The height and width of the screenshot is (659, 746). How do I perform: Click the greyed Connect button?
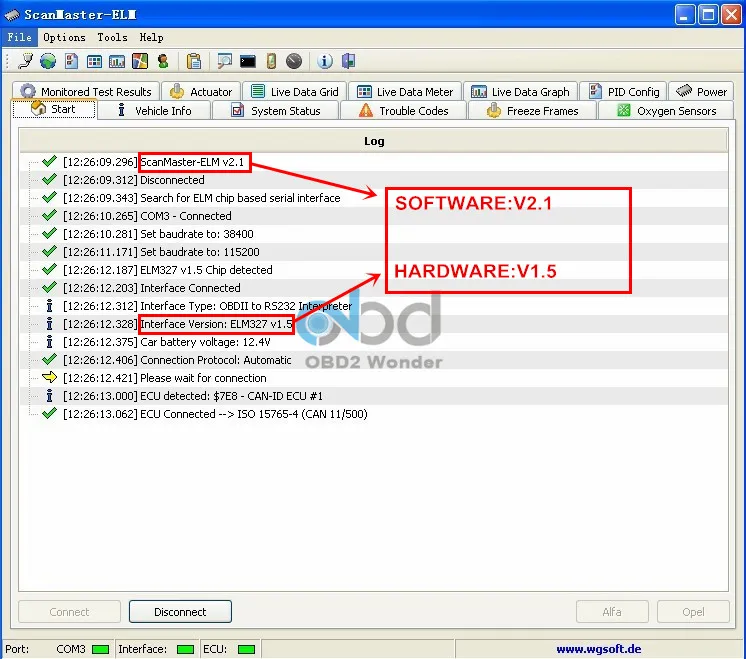point(69,612)
